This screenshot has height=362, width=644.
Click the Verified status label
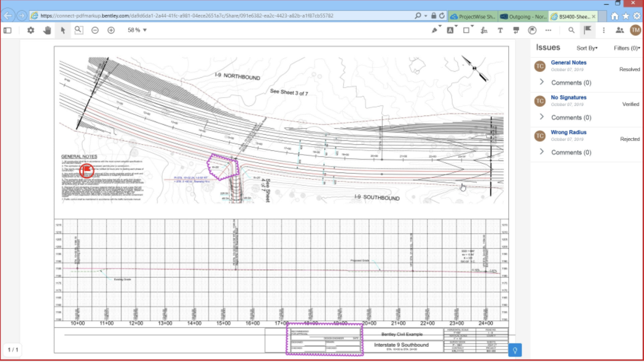pos(631,104)
